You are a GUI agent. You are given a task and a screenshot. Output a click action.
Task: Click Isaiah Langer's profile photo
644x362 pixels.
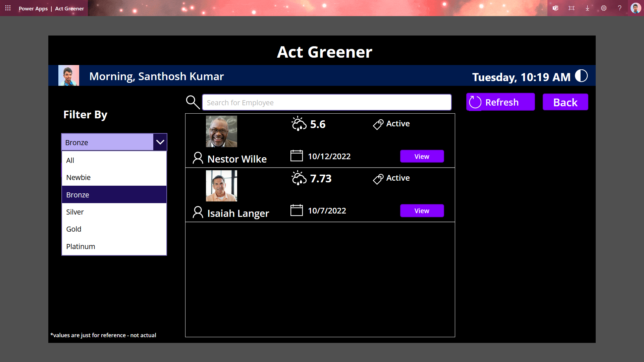pyautogui.click(x=221, y=186)
